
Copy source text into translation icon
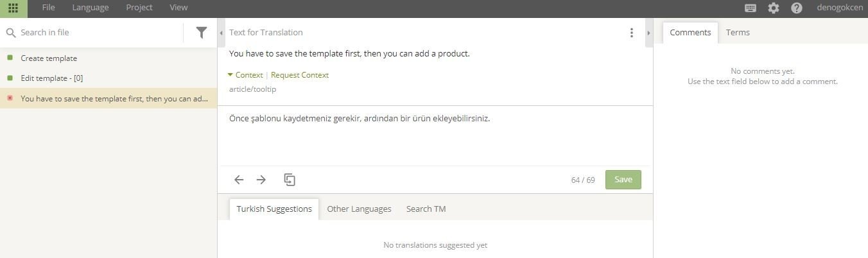[x=290, y=180]
